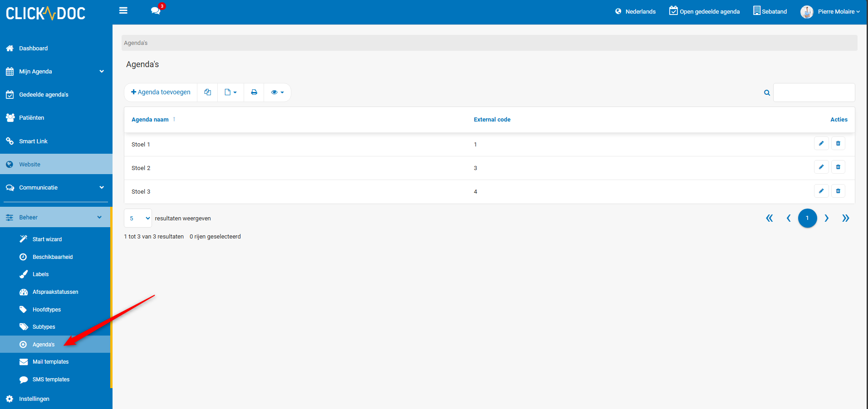Go to the last page of results
The image size is (868, 409).
coord(845,218)
